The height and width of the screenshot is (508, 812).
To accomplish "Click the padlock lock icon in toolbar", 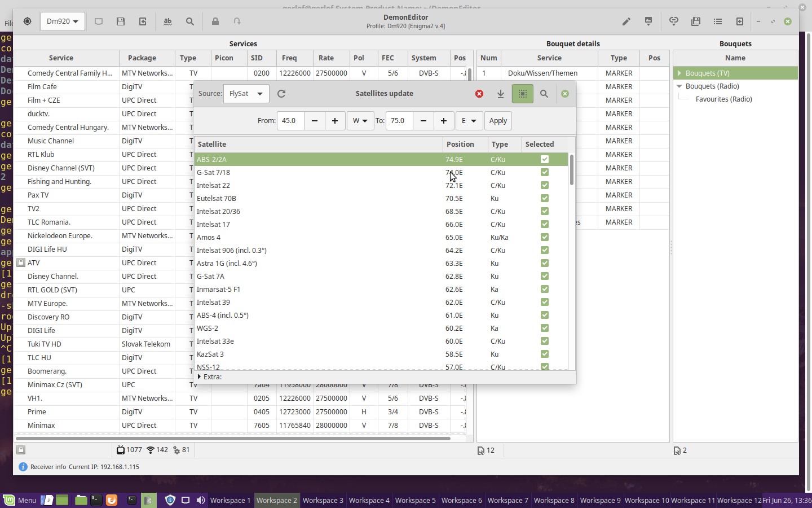I will (215, 21).
